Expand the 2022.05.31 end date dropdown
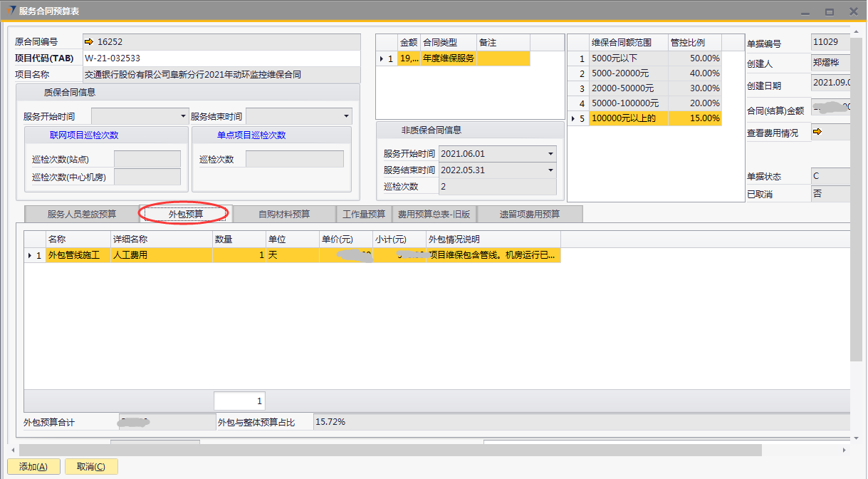Screen dimensions: 868x479 pos(550,170)
